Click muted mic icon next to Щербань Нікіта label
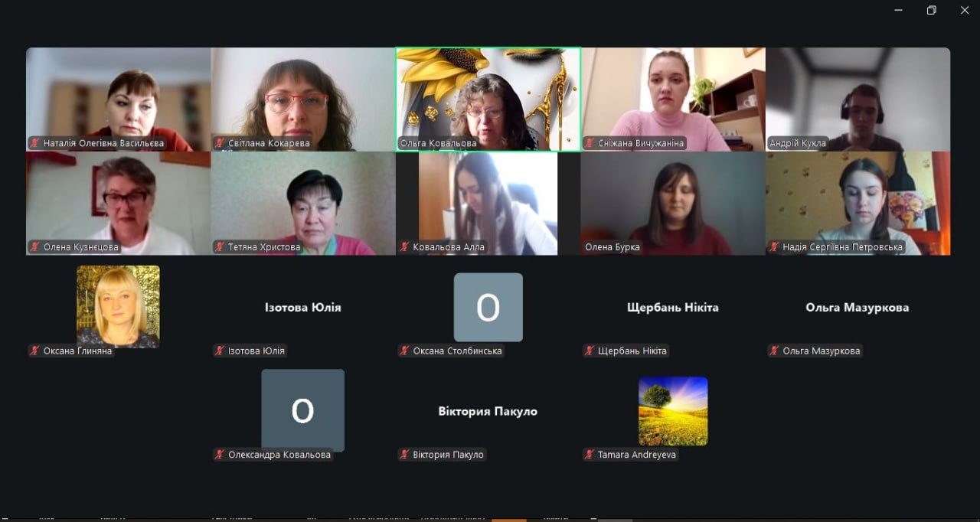 point(590,351)
